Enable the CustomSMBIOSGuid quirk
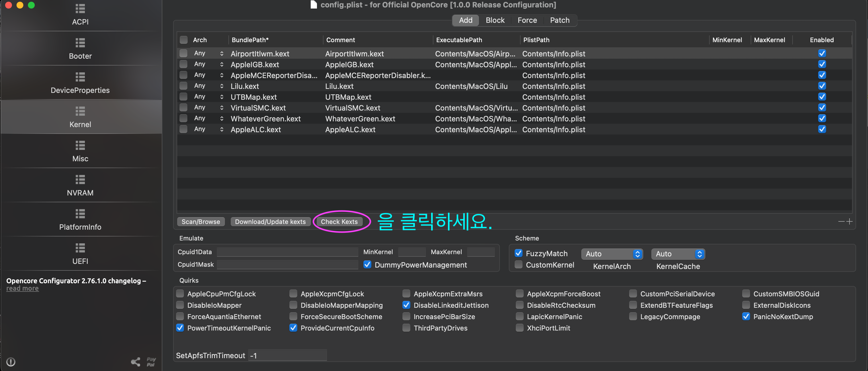Viewport: 868px width, 371px height. (746, 293)
